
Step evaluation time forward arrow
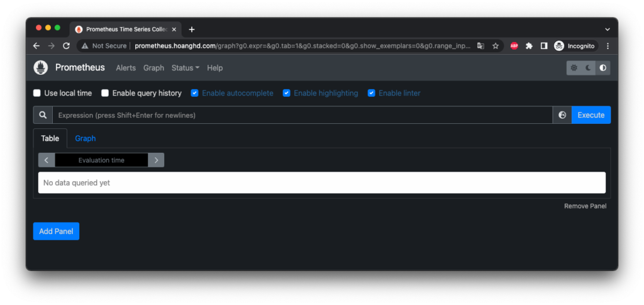[x=156, y=160]
